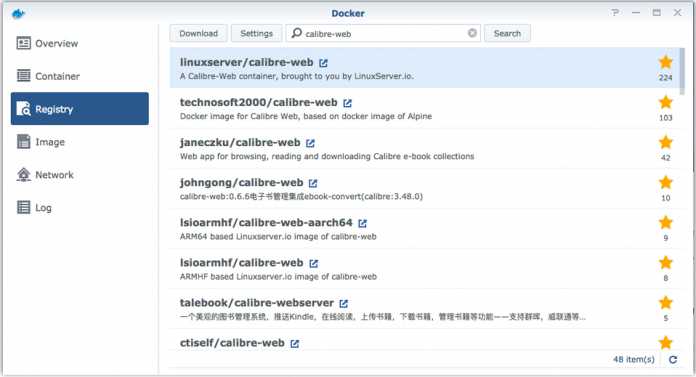Click description 'Web app for browsing, reading'
696x377 pixels.
[327, 156]
